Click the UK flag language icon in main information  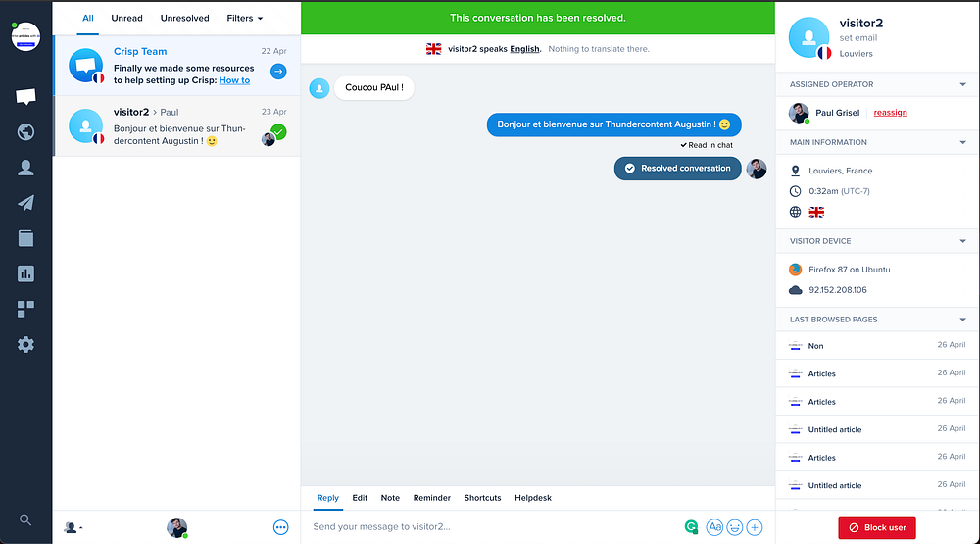point(816,212)
